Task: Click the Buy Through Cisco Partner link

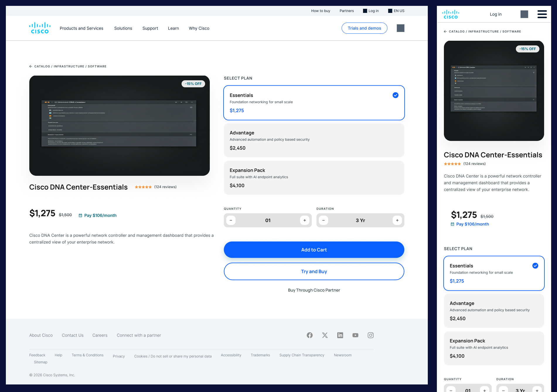Action: click(314, 290)
